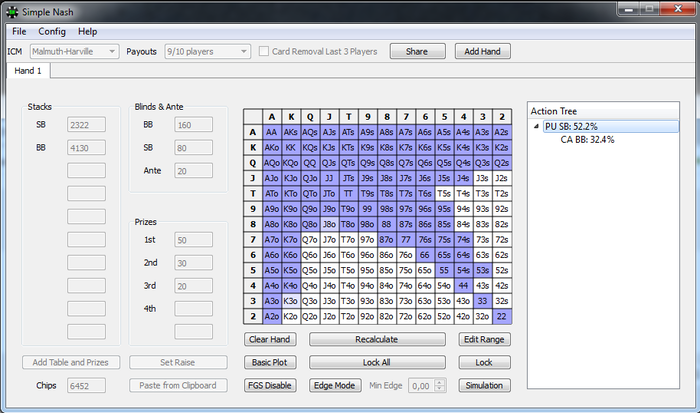
Task: Click the Share button
Action: pos(417,51)
